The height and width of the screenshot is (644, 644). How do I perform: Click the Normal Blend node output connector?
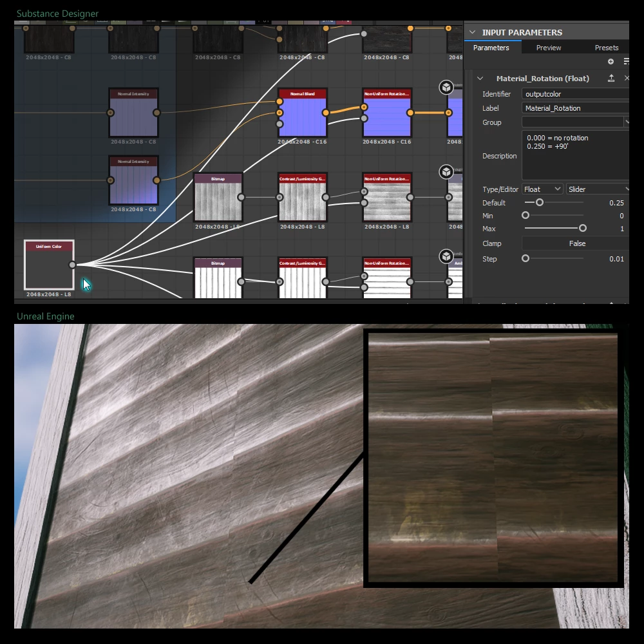(x=325, y=113)
